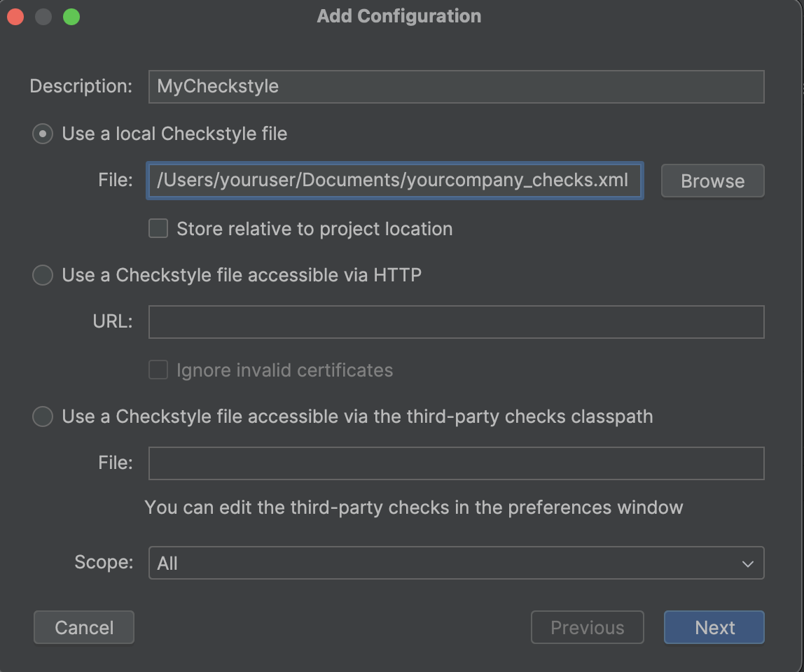
Task: Click the 'Add Configuration' title bar text
Action: coord(399,16)
